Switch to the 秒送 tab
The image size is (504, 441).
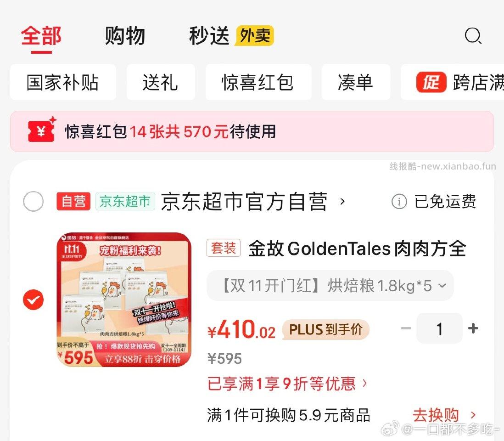coord(209,36)
